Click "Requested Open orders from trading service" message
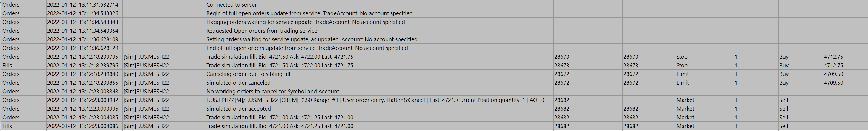 click(261, 31)
